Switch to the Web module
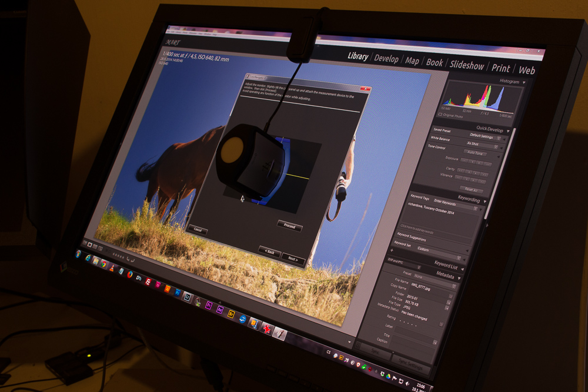588x392 pixels. pyautogui.click(x=526, y=71)
